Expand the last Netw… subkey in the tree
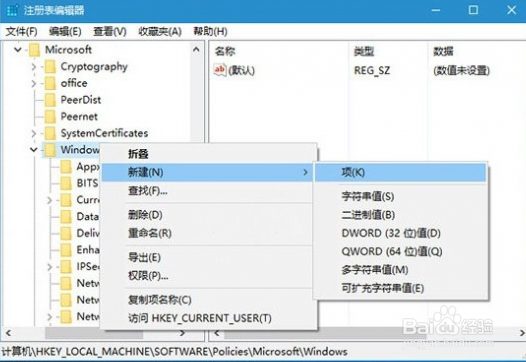The image size is (526, 362). (x=49, y=316)
